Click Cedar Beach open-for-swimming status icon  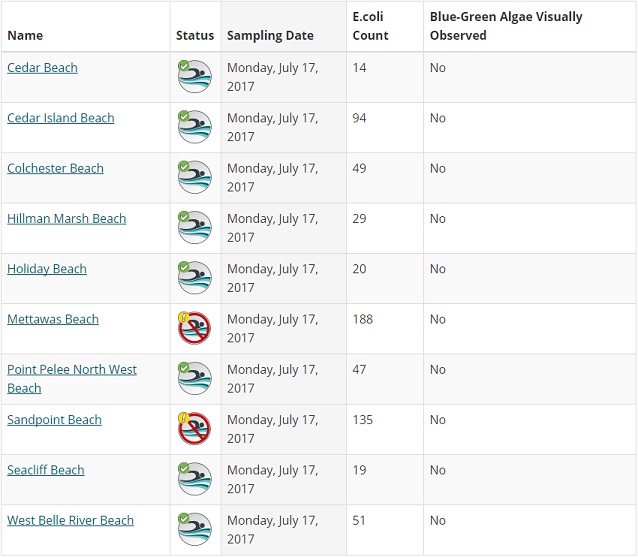(x=194, y=77)
